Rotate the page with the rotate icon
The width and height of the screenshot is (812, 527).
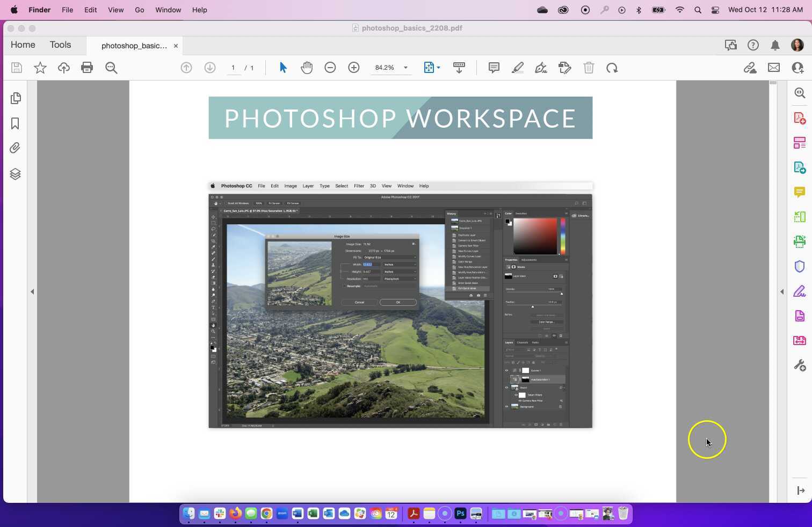(612, 68)
